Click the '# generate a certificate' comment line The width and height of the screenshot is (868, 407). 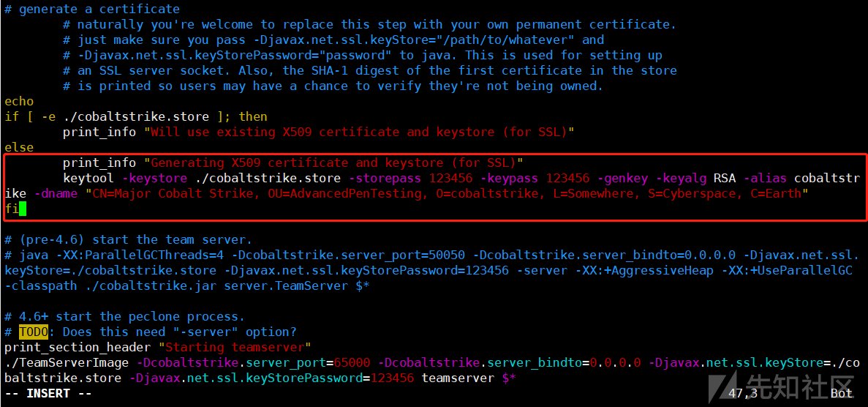pyautogui.click(x=92, y=9)
